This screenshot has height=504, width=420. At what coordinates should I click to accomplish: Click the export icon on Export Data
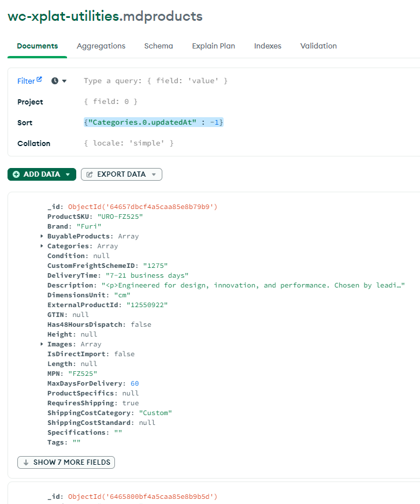click(x=90, y=174)
